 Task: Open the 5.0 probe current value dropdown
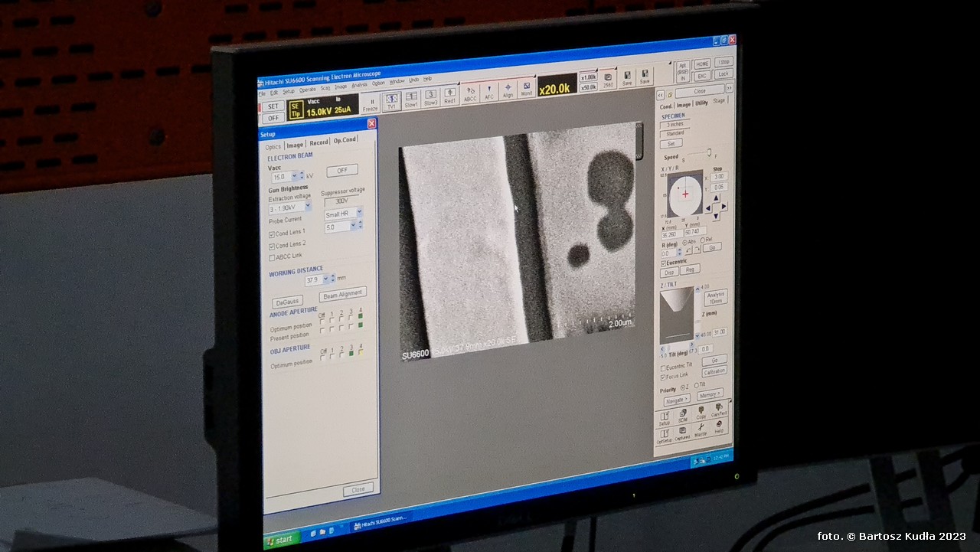coord(353,225)
